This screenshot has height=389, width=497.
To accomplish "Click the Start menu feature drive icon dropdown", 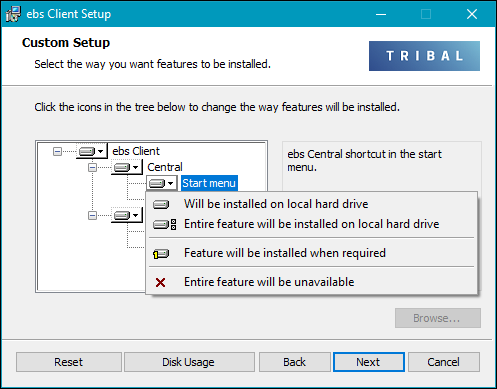I will click(x=162, y=183).
